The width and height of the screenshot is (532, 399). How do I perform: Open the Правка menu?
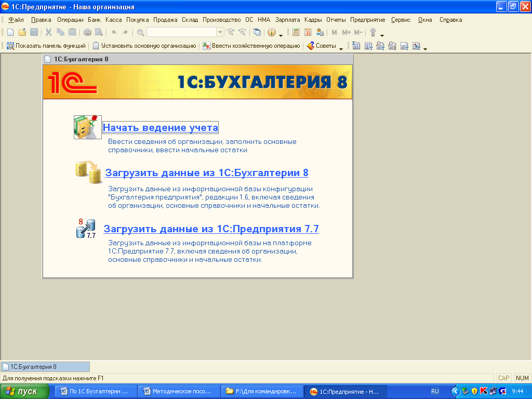point(41,20)
